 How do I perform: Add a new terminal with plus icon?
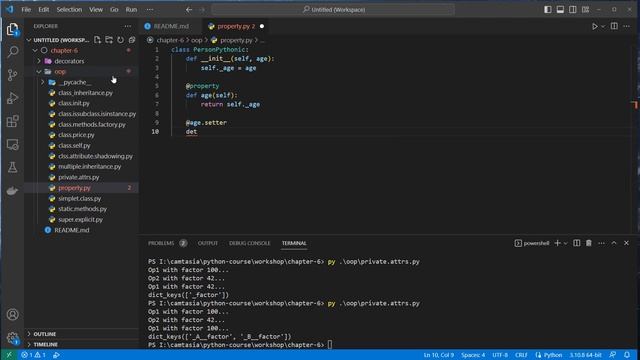pyautogui.click(x=557, y=243)
